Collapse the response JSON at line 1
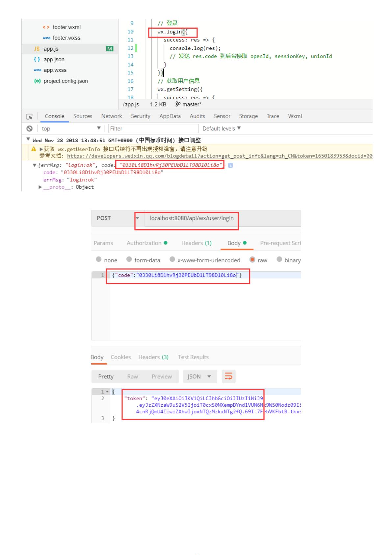Viewport: 392px width, 555px height. pyautogui.click(x=107, y=392)
